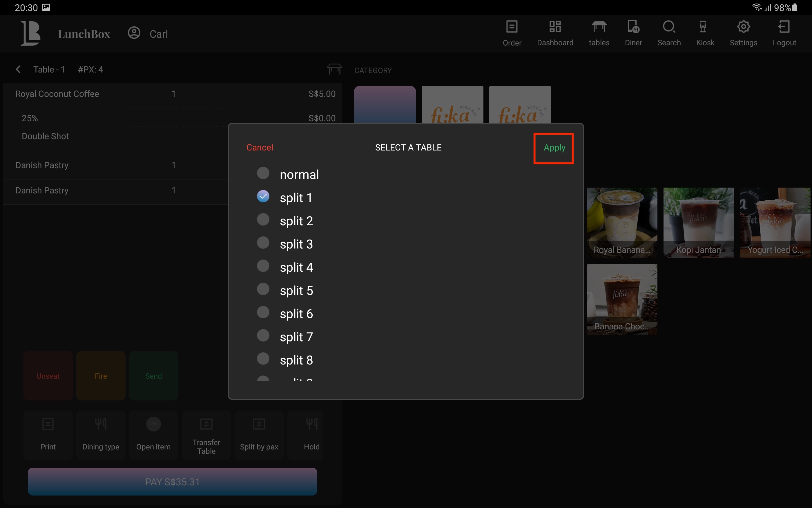
Task: Click the back chevron beside Table - 1
Action: 19,70
